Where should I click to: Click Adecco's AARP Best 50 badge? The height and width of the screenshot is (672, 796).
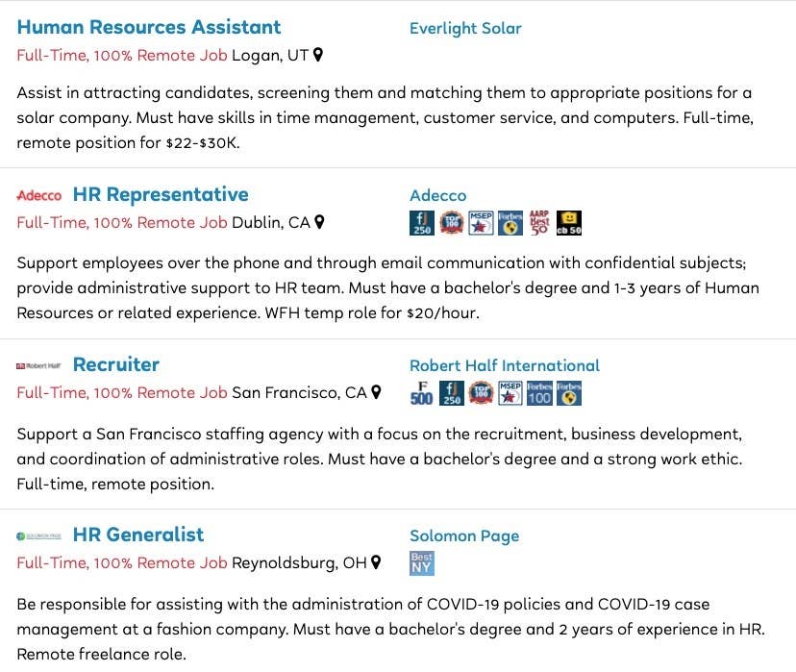pos(539,223)
